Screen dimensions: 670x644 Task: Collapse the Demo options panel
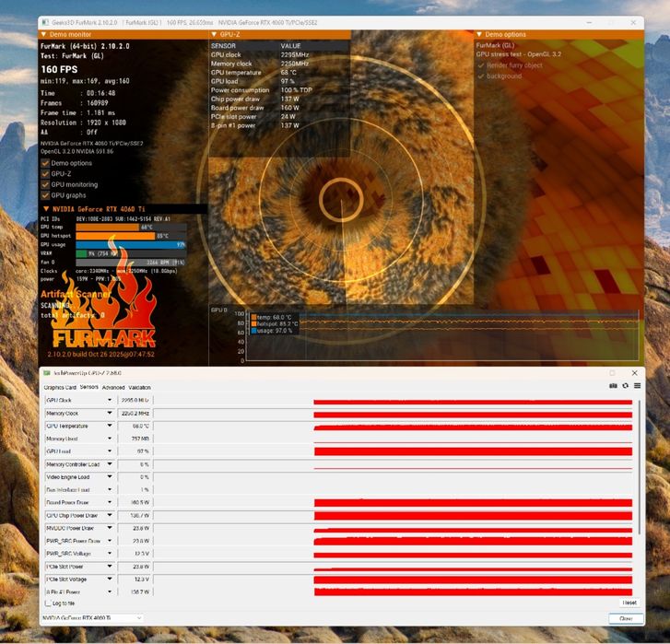479,34
